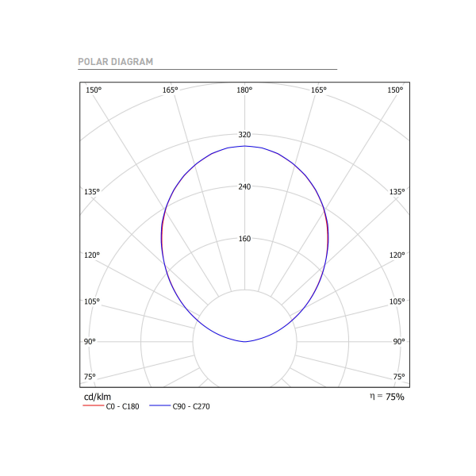
Task: Select the C0 - C180 legend label
Action: 122,406
